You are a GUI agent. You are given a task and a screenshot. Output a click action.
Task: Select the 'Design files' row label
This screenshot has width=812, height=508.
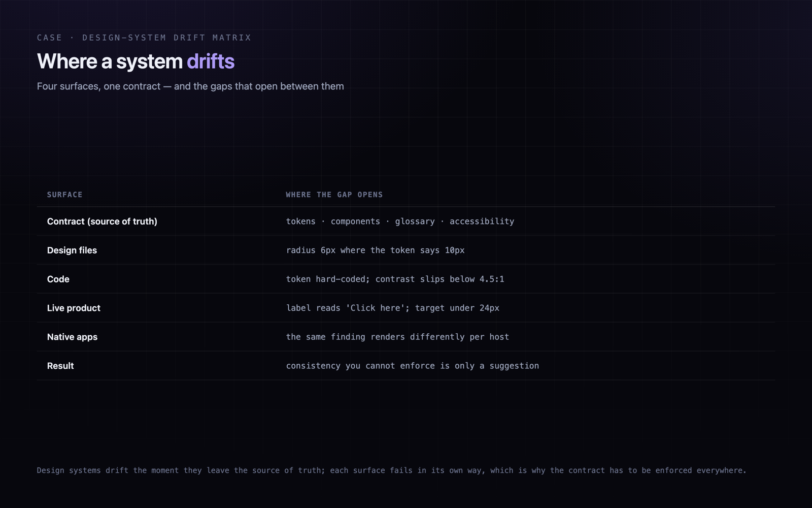[x=72, y=250]
